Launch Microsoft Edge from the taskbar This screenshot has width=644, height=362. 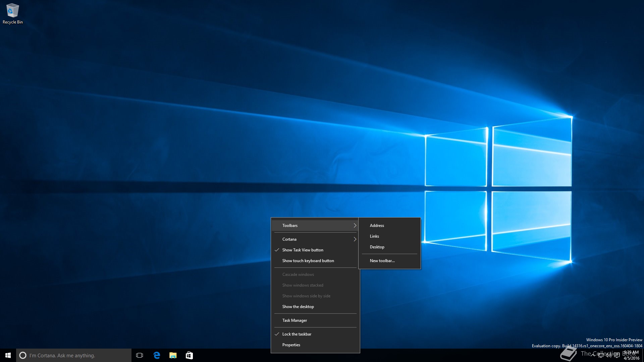pyautogui.click(x=157, y=355)
